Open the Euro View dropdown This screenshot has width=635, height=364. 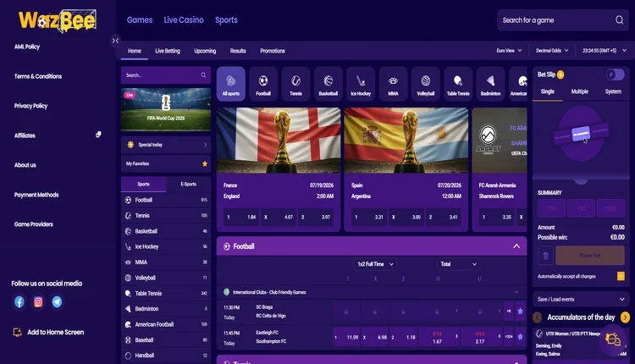[509, 51]
